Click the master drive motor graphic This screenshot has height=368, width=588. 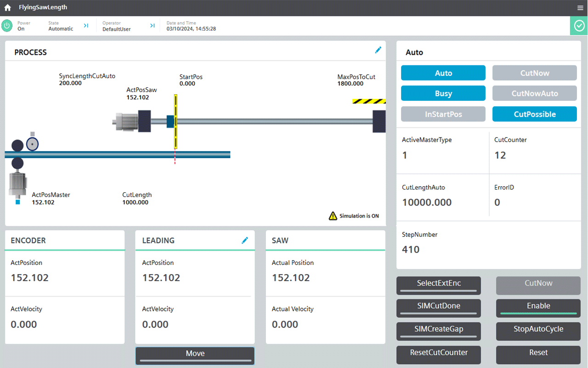pyautogui.click(x=18, y=185)
